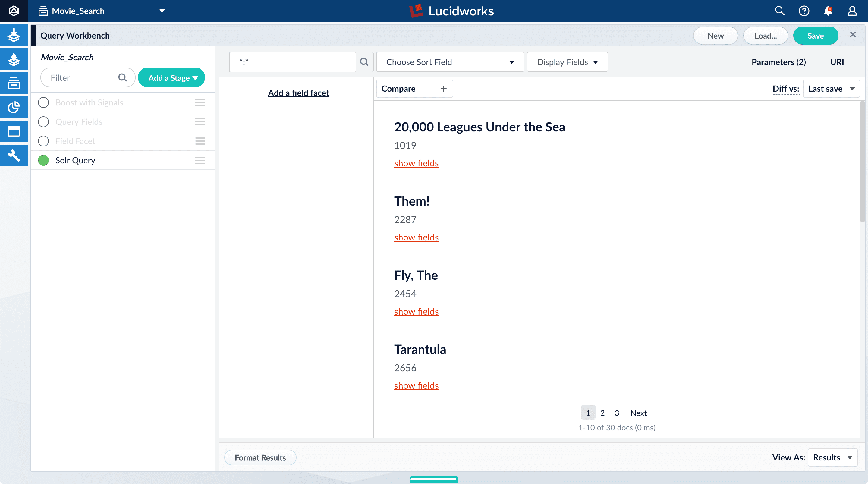This screenshot has height=484, width=868.
Task: Open the View As Results dropdown
Action: coord(832,457)
